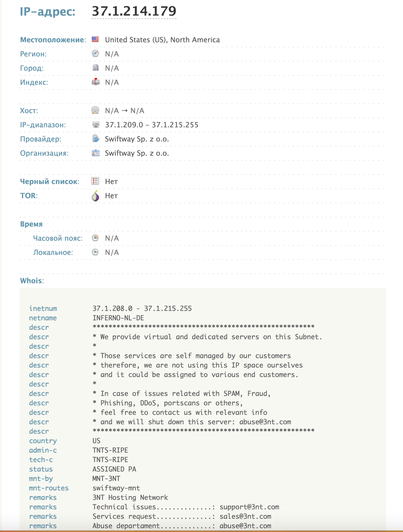This screenshot has height=532, width=403.
Task: Click the local time clock icon
Action: 95,252
